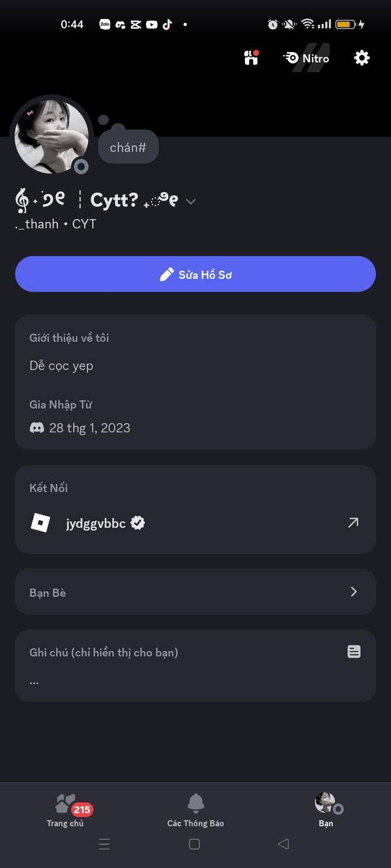Switch to 'Các Thông Báo' notifications tab
The image size is (391, 868).
[x=195, y=810]
